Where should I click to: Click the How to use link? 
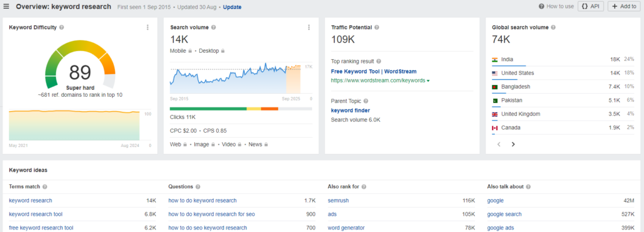pos(556,6)
